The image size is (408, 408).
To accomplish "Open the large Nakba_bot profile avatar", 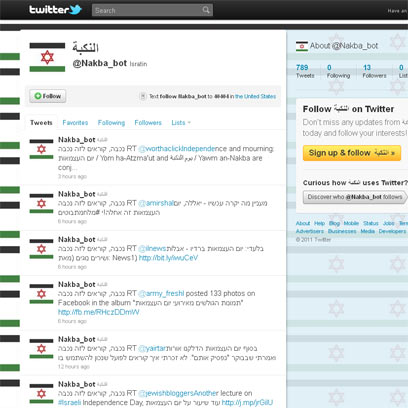I will pos(47,57).
